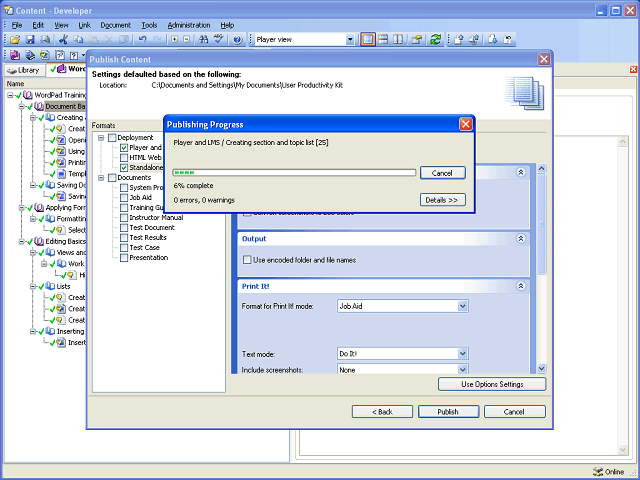Click Use Options Settings button
The height and width of the screenshot is (480, 640).
[x=492, y=384]
